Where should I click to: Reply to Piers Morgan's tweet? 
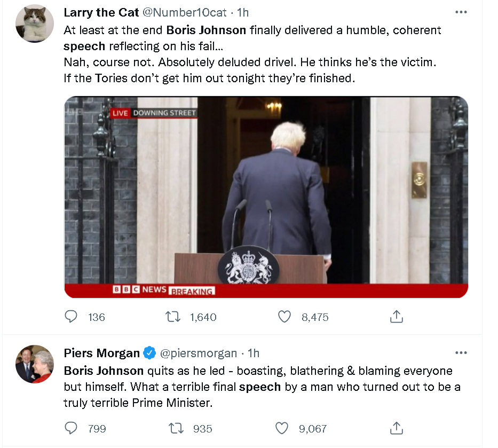coord(71,428)
